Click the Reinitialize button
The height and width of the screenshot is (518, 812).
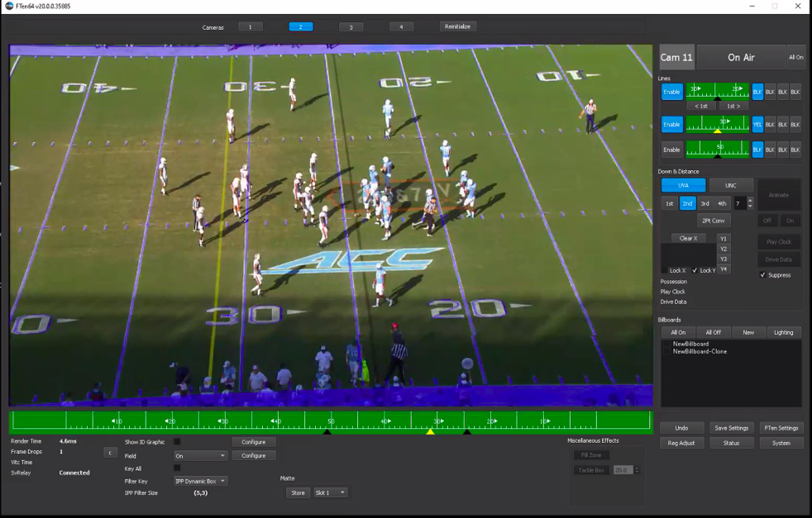coord(457,26)
